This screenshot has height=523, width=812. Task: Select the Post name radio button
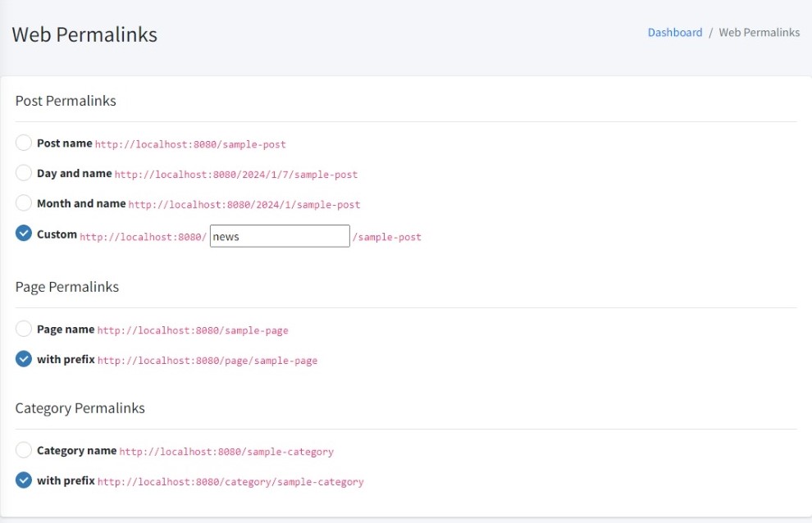[24, 143]
